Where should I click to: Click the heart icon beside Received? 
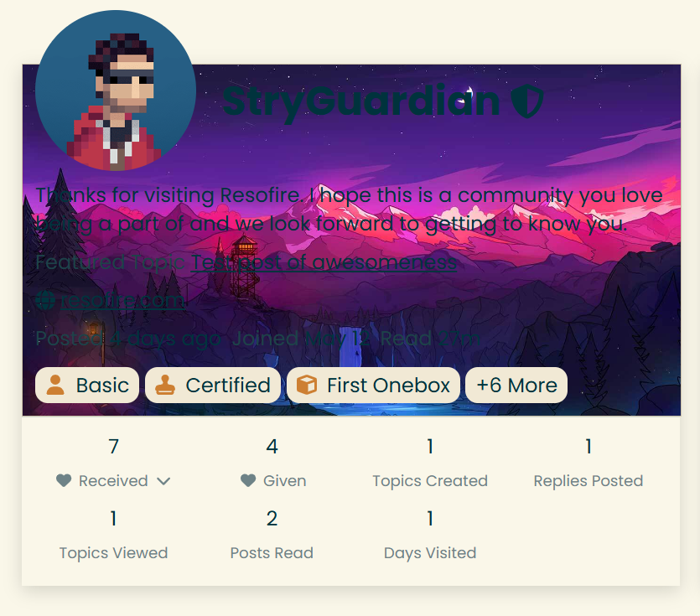pos(64,481)
